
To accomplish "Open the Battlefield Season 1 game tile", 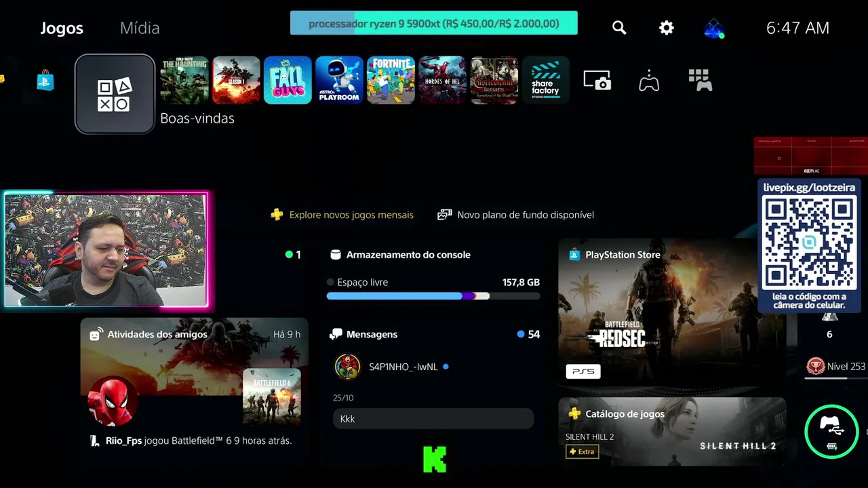I will [236, 80].
